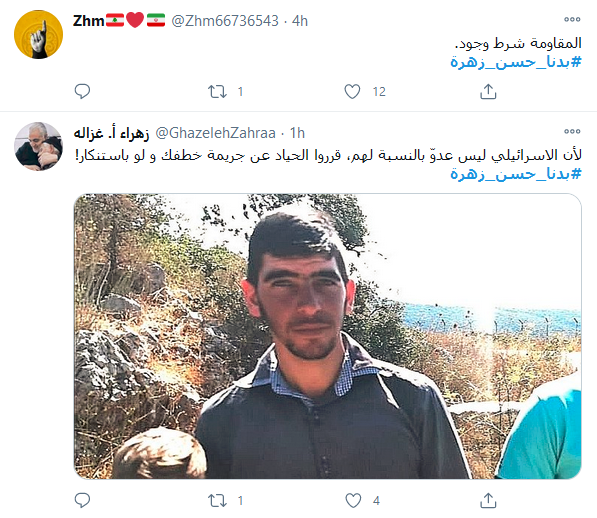The width and height of the screenshot is (597, 518).
Task: Open the hashtag in Zhm's tweet
Action: [516, 62]
